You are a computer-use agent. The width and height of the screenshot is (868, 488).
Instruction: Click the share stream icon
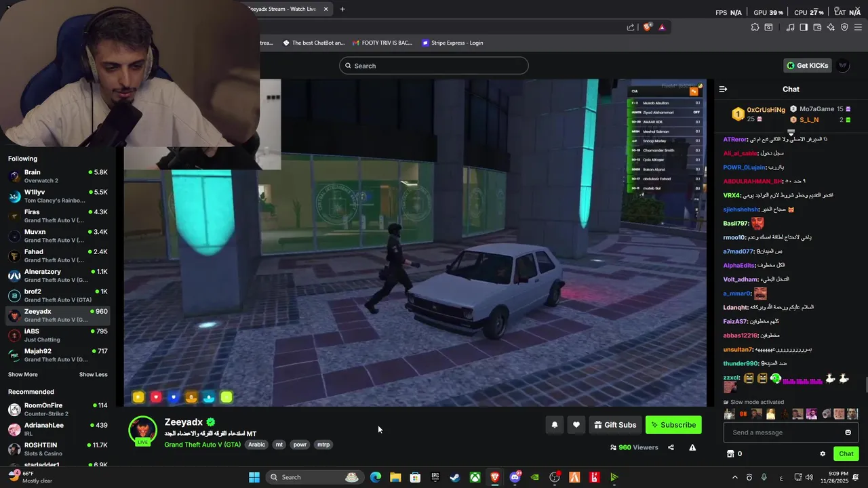[671, 447]
